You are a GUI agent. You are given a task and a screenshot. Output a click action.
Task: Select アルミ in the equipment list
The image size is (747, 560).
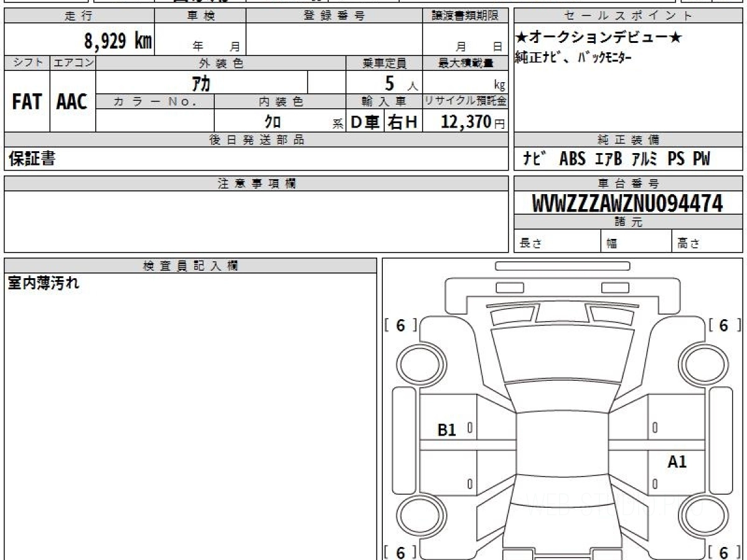pyautogui.click(x=644, y=159)
